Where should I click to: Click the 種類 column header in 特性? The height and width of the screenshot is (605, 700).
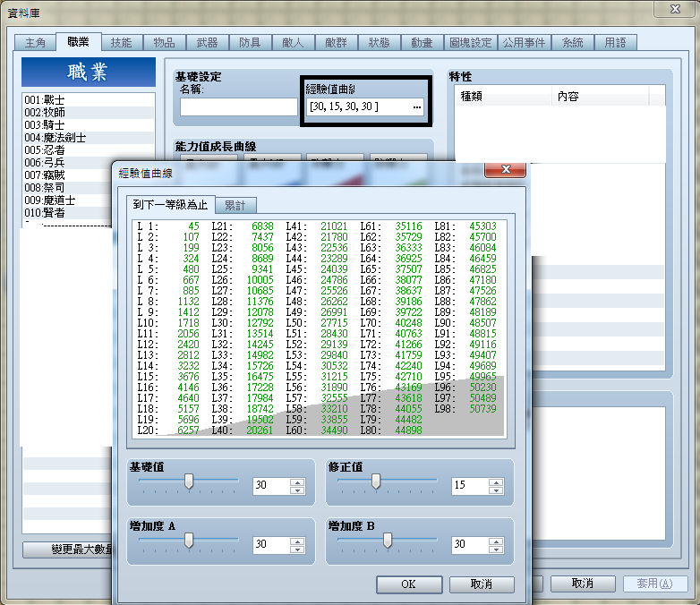pos(504,97)
